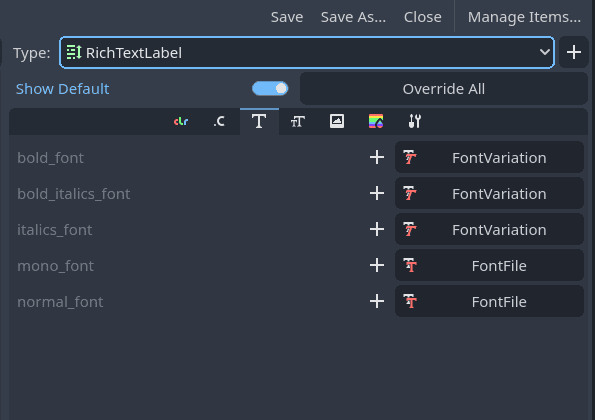Add a new type with plus button
This screenshot has width=595, height=420.
(574, 52)
